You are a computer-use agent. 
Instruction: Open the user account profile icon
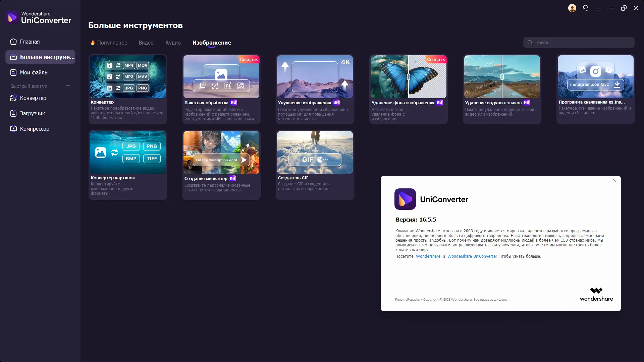pos(572,8)
